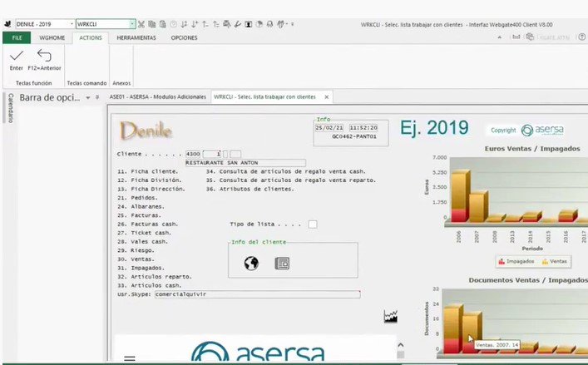Click the Cliente code field showing 4300
Screen dimensions: 588x365
pos(193,154)
